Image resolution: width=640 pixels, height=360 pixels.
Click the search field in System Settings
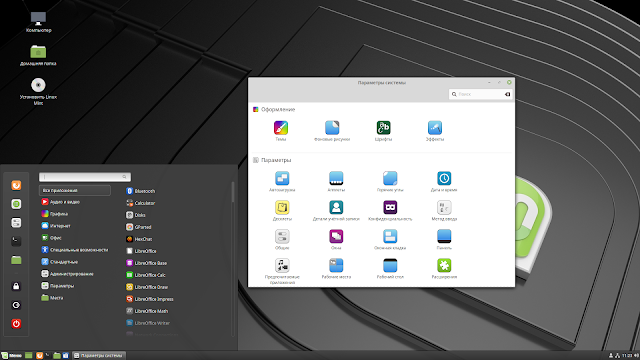(x=480, y=94)
